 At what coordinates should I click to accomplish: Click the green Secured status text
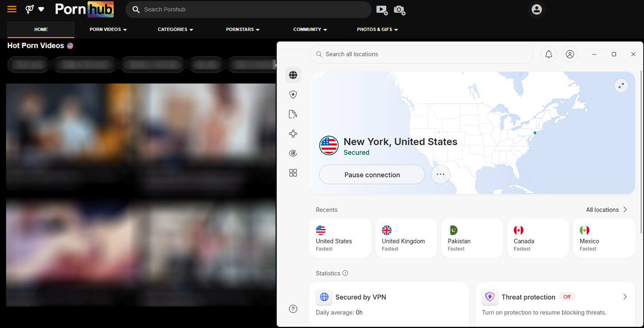(x=356, y=153)
